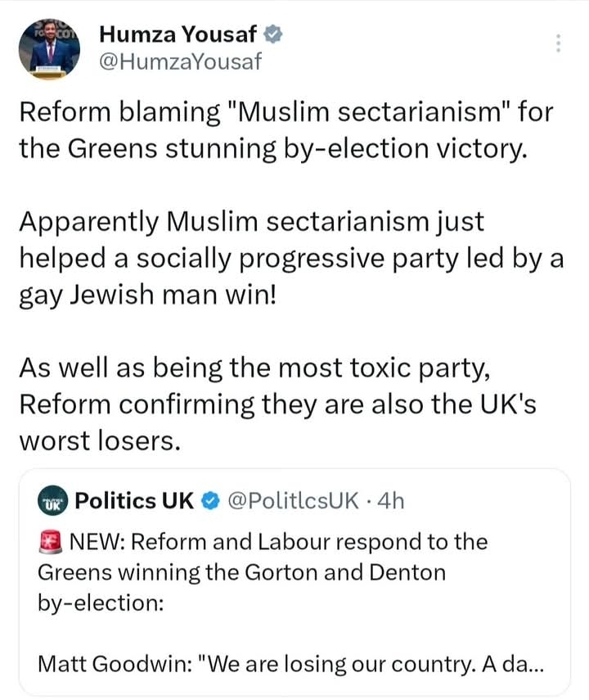This screenshot has height=700, width=589.
Task: Click the paragraph starting "Apparently Muslim sectarianism"
Action: tap(290, 257)
